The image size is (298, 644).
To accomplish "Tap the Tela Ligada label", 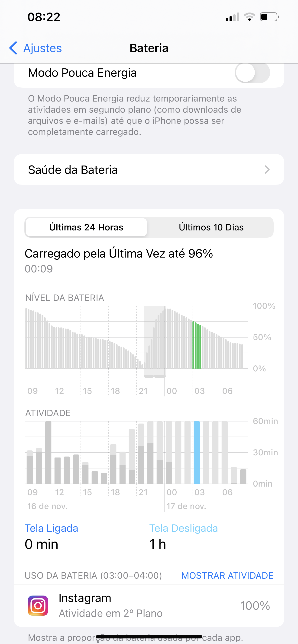I will (51, 528).
